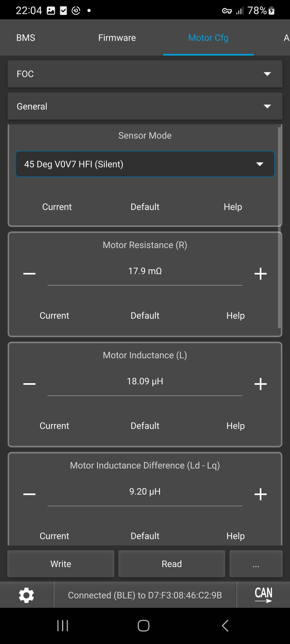Screen dimensions: 290x644
Task: Open the FOC motor type dropdown
Action: 145,74
